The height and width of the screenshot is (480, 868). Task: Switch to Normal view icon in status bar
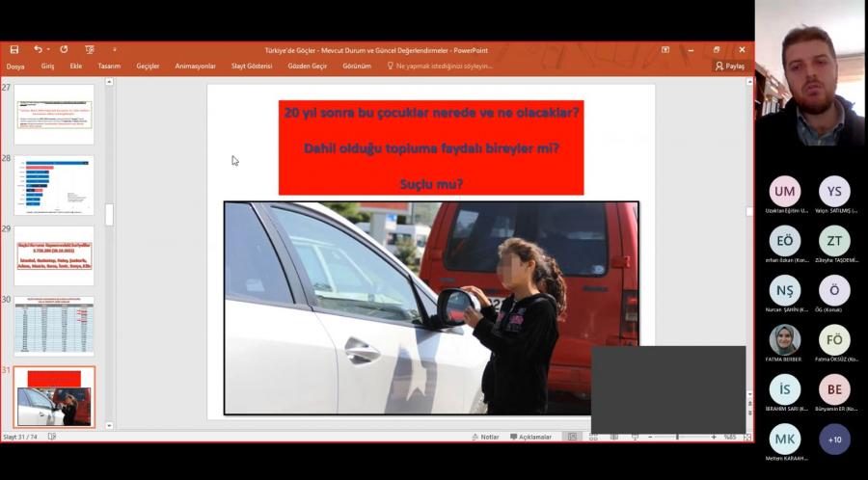point(573,437)
